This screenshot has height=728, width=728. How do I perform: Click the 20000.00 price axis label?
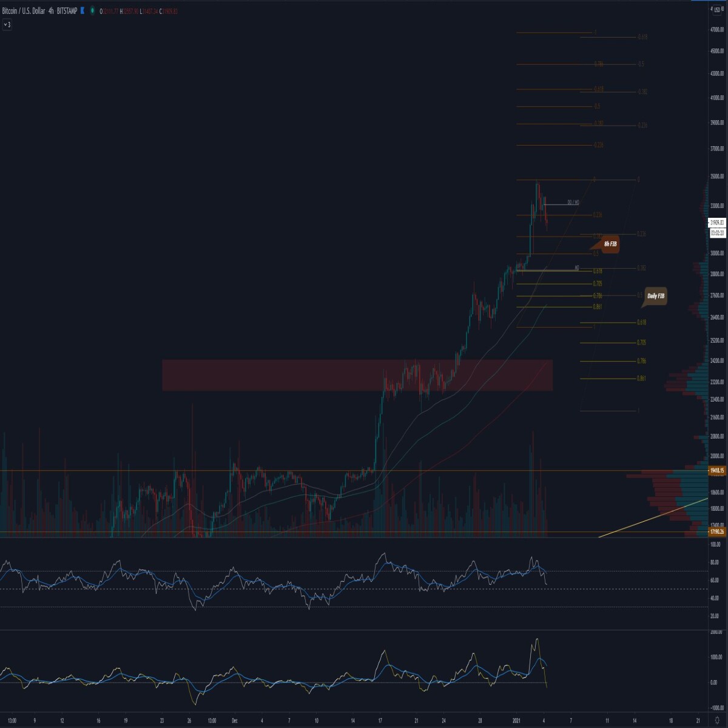[x=717, y=456]
